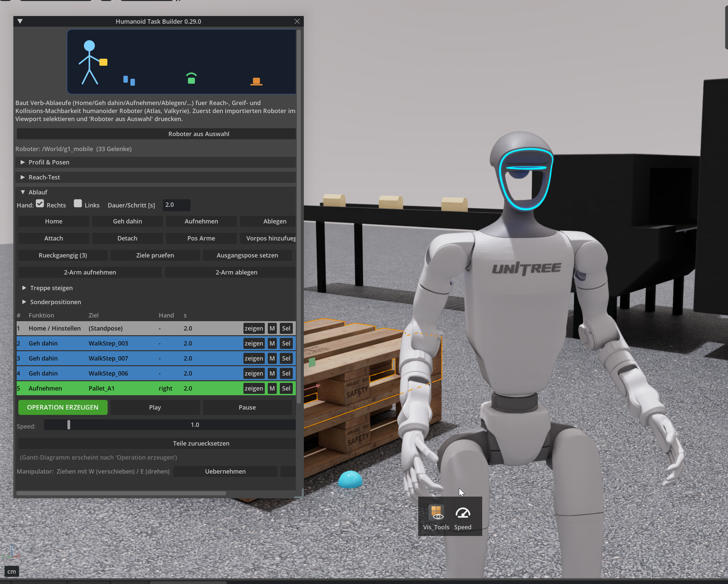Enable the Rechts hand checkbox

click(x=40, y=203)
